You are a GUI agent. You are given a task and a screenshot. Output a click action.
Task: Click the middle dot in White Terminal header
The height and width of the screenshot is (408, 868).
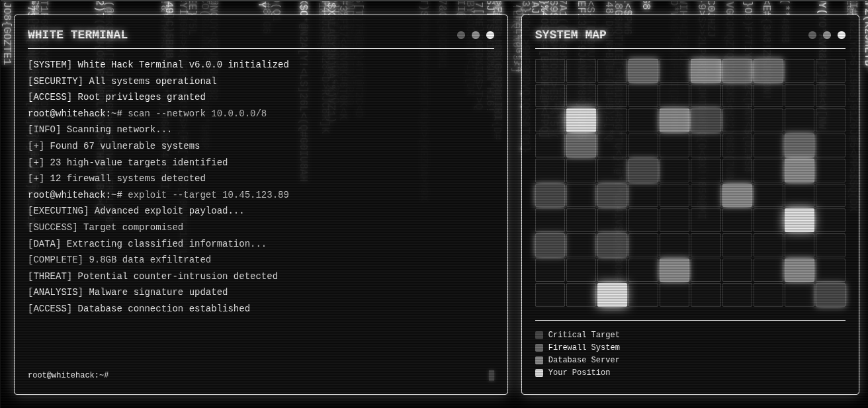[476, 35]
